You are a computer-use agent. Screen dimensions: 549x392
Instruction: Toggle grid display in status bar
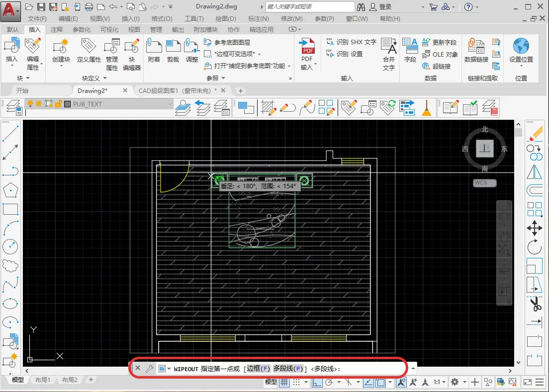tap(284, 382)
